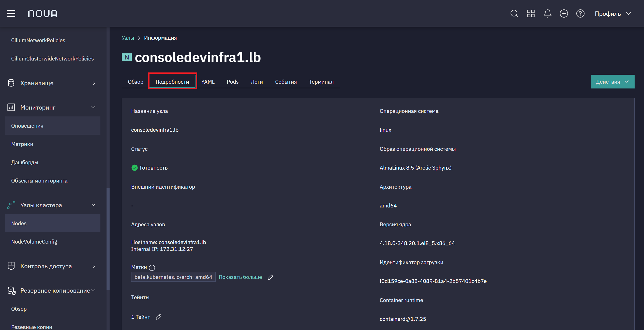This screenshot has width=644, height=330.
Task: Click the backup database icon
Action: (11, 290)
